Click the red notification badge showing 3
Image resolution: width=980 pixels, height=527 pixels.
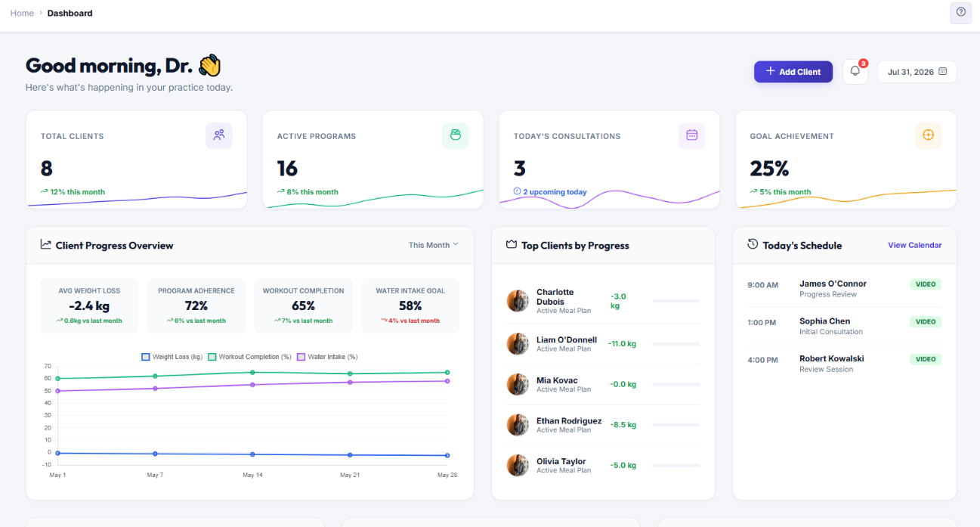tap(864, 64)
